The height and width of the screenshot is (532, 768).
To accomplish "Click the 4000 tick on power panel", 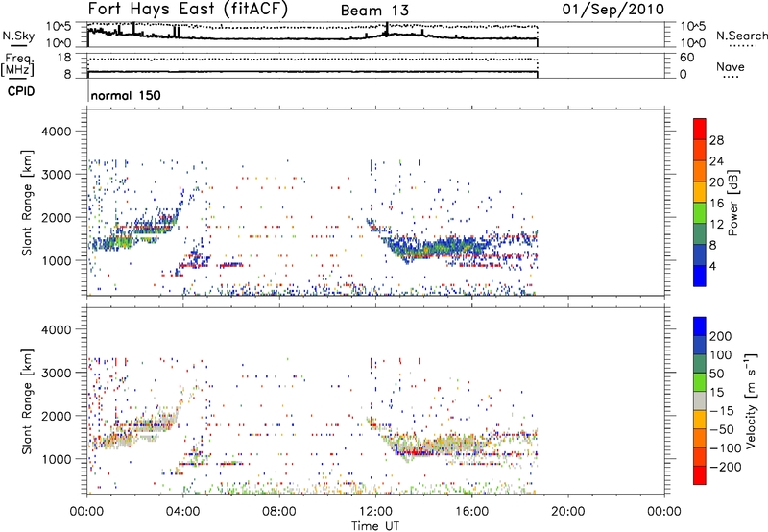I will (x=56, y=132).
